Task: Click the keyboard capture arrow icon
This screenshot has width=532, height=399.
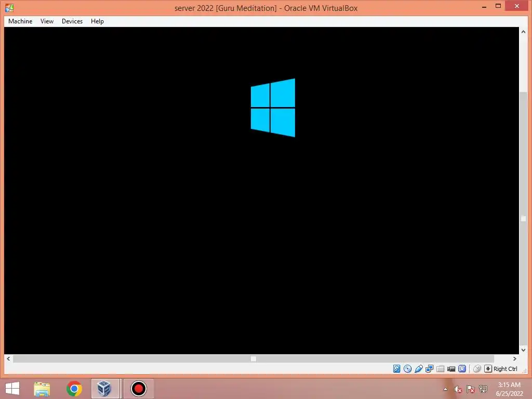Action: 488,369
